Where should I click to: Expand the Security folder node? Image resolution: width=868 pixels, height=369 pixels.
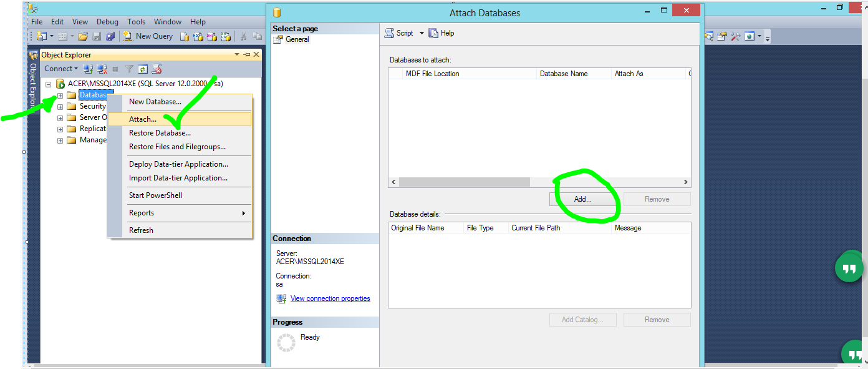pos(60,107)
